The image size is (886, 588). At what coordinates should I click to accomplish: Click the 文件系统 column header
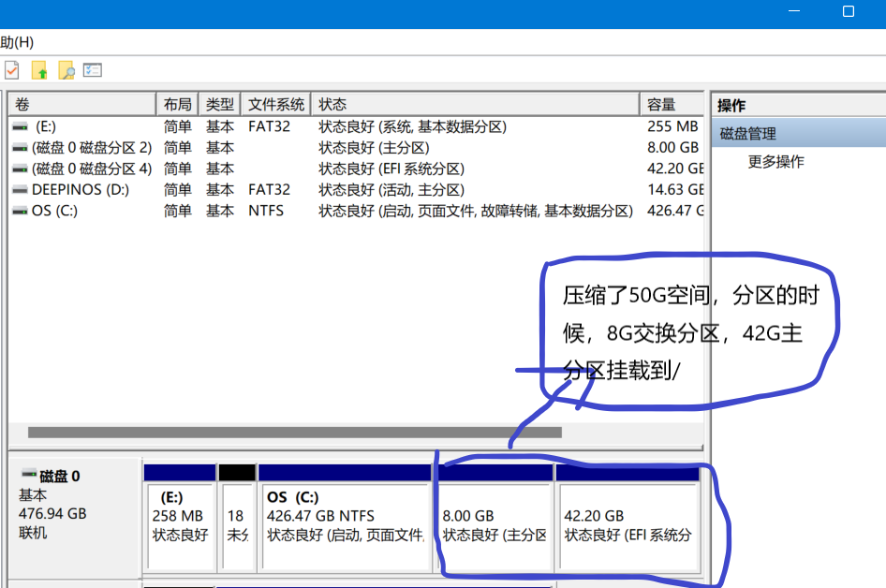pyautogui.click(x=276, y=104)
